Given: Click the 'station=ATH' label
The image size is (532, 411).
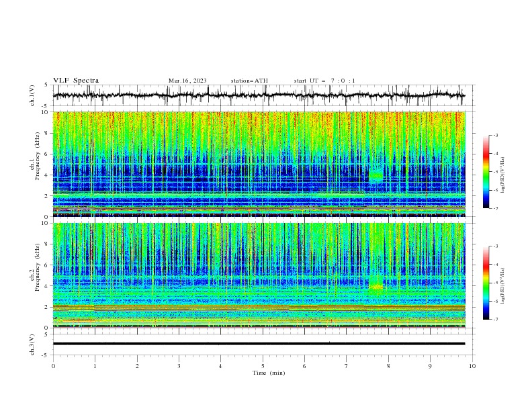Looking at the screenshot, I should [x=249, y=81].
